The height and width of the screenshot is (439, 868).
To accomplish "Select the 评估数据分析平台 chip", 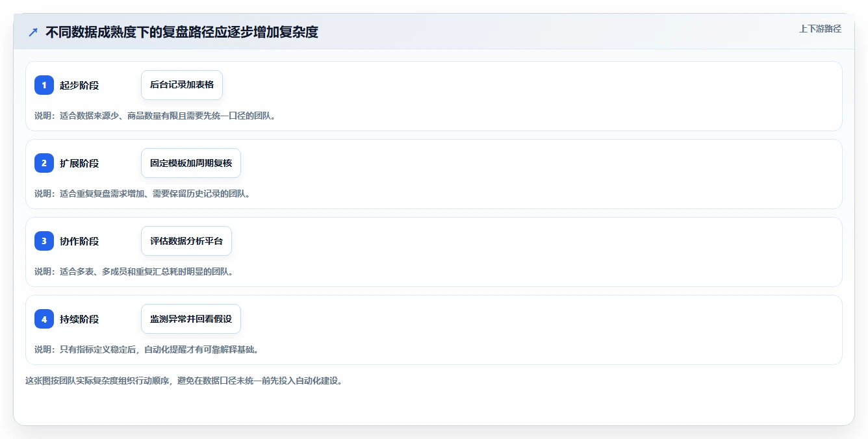I will point(186,241).
